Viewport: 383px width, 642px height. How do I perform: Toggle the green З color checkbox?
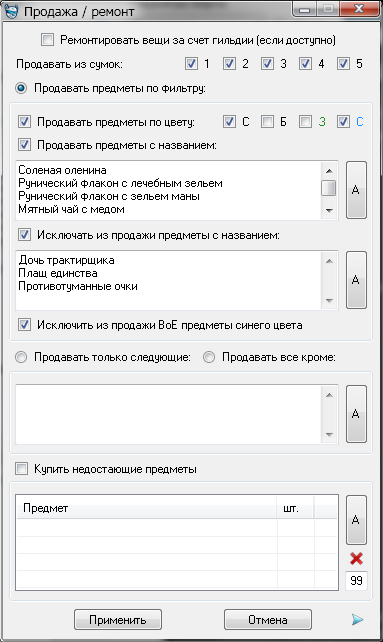[x=305, y=122]
